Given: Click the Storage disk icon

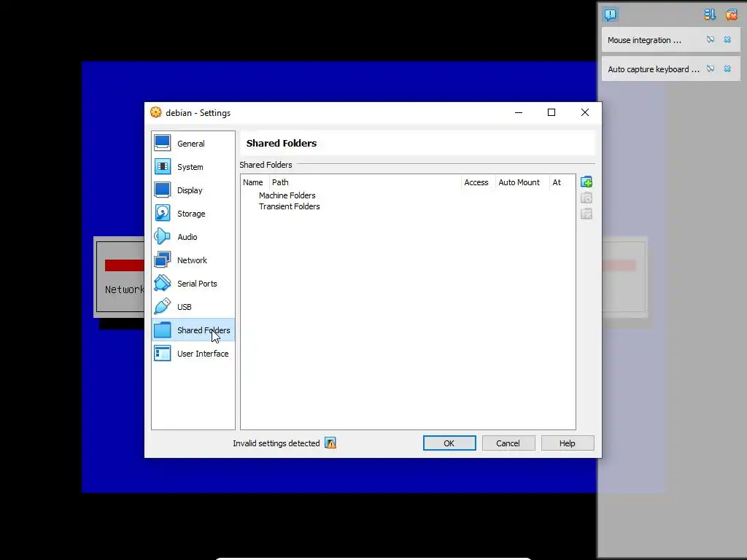Looking at the screenshot, I should [x=163, y=213].
